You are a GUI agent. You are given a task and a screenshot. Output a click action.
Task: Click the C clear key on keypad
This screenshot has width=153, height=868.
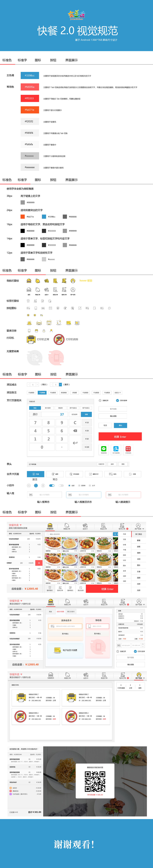pos(75,423)
